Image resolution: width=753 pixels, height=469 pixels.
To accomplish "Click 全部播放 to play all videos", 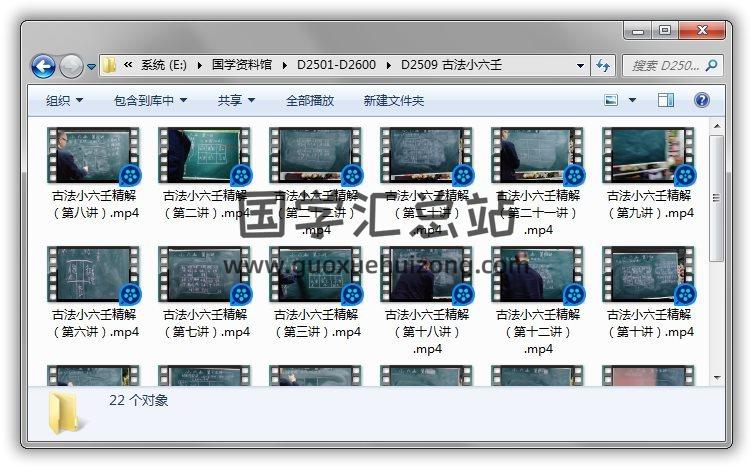I will coord(310,100).
